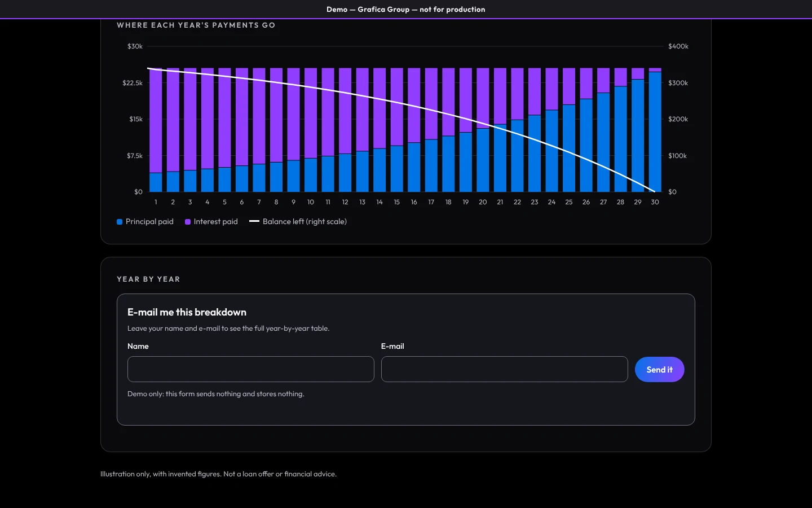Click the $200k right axis label
The height and width of the screenshot is (508, 812).
click(x=678, y=119)
